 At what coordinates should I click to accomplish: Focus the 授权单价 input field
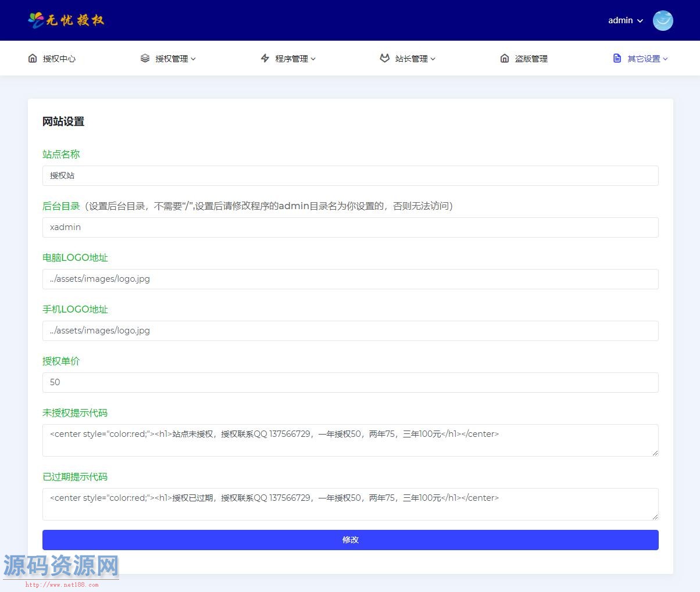351,382
